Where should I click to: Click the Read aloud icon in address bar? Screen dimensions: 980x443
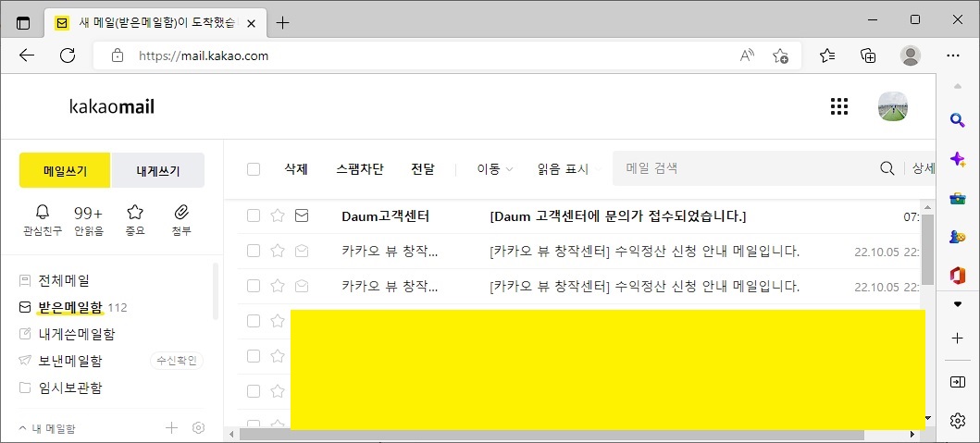coord(747,55)
